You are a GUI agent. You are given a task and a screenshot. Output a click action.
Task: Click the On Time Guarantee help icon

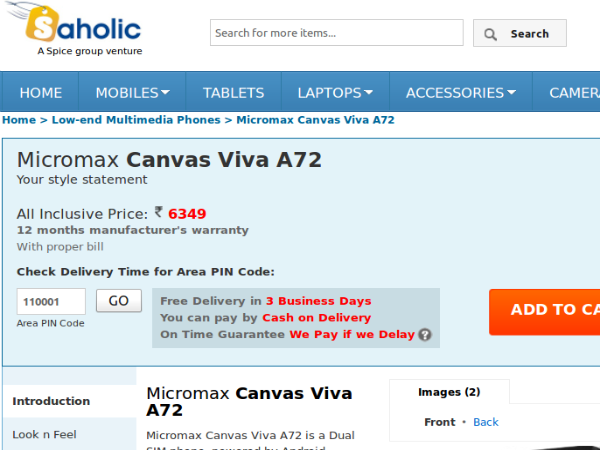(425, 335)
